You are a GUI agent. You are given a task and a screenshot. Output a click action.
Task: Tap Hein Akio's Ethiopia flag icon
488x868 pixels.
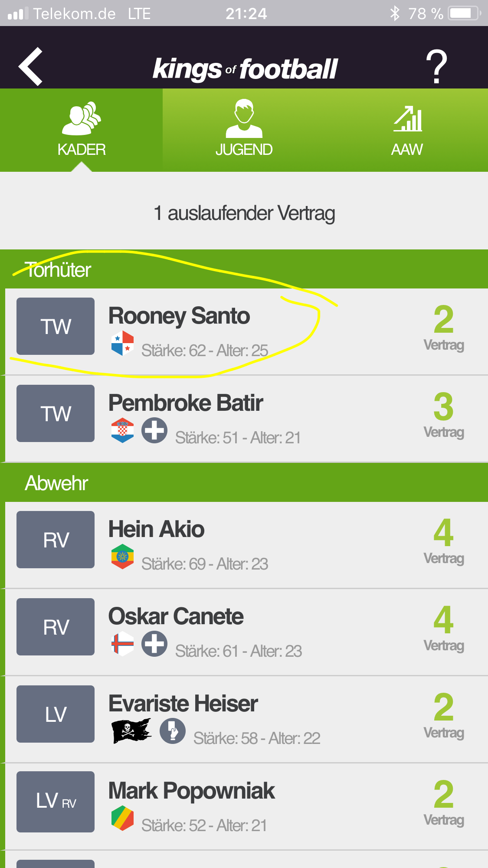(123, 557)
